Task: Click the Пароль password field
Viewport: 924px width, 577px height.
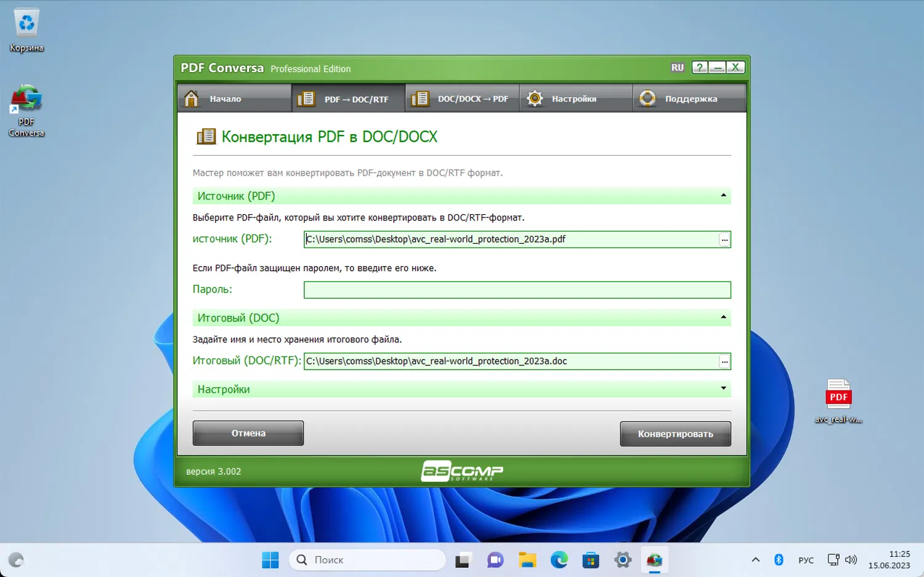Action: click(x=517, y=290)
